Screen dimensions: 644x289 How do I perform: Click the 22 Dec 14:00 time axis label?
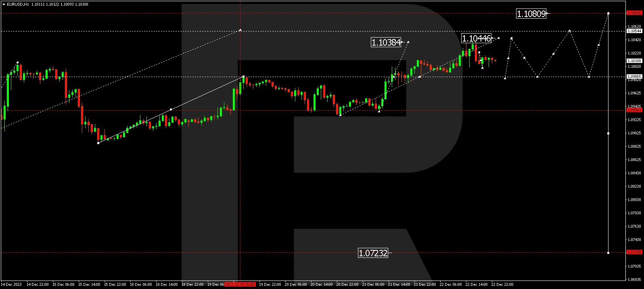pyautogui.click(x=477, y=285)
